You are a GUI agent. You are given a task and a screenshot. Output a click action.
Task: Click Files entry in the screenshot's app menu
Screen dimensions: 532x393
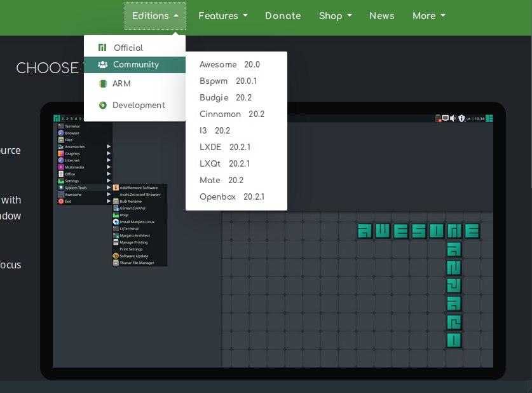point(84,140)
